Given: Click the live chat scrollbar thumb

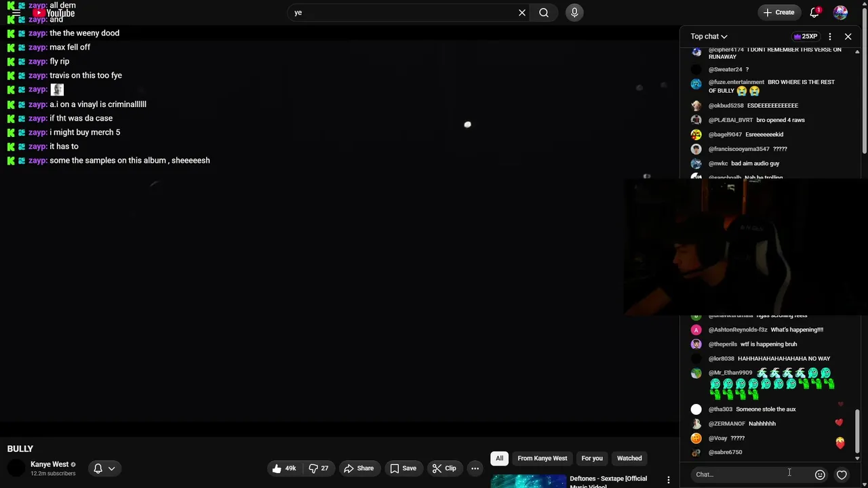Looking at the screenshot, I should click(857, 430).
